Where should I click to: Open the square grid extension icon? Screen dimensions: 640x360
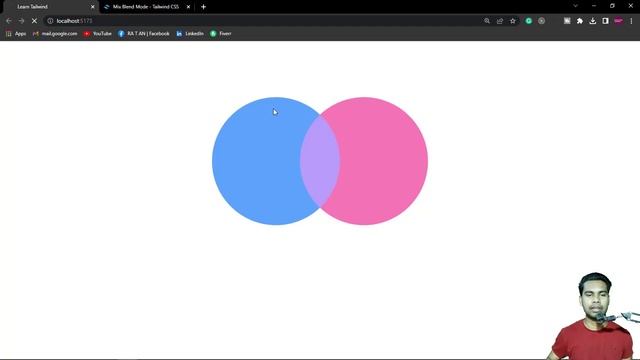(567, 21)
